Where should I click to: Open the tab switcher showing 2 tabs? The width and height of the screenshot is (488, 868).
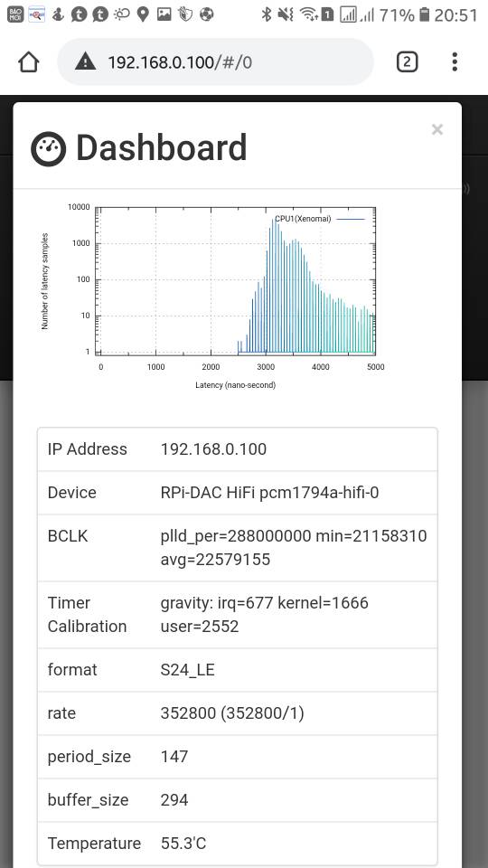407,62
